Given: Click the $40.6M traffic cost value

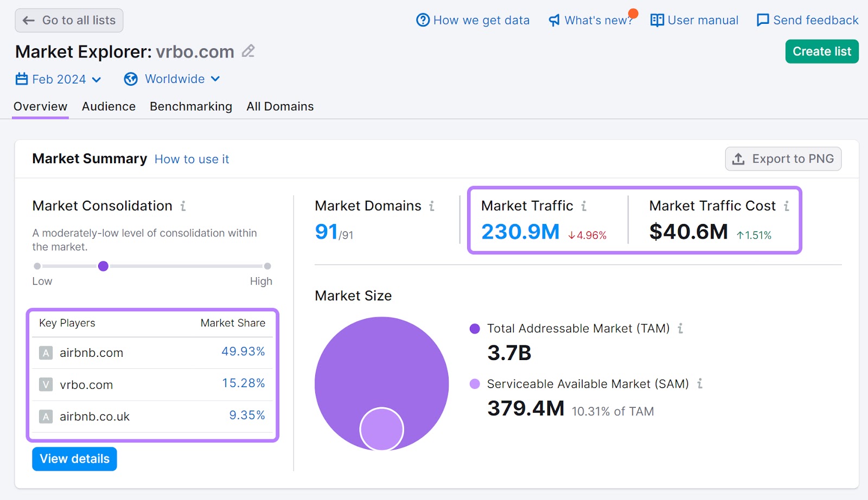Looking at the screenshot, I should (688, 232).
